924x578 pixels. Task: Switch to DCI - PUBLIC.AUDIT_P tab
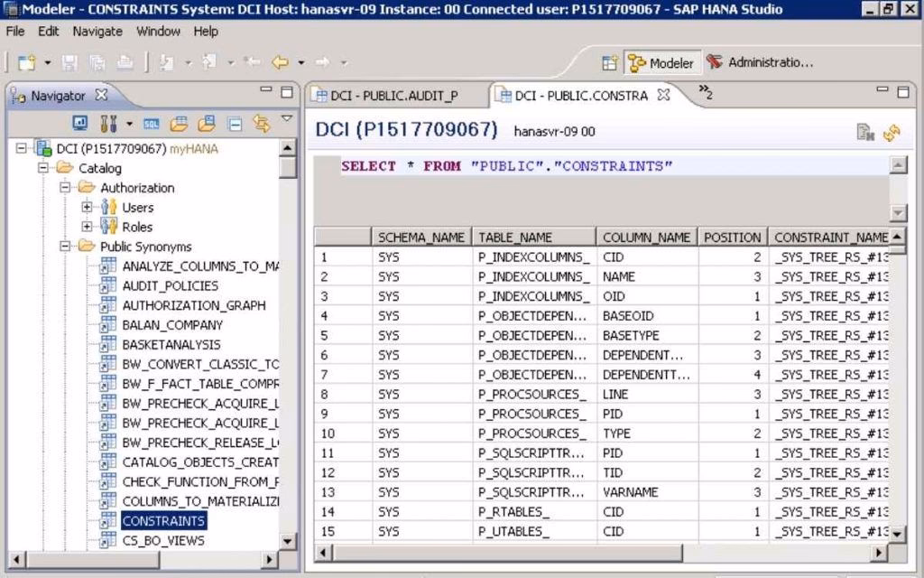pyautogui.click(x=395, y=96)
